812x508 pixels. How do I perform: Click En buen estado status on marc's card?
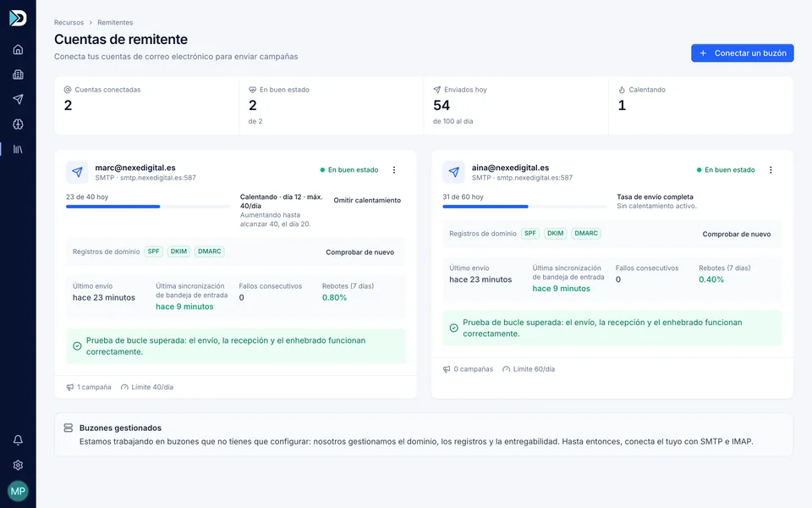coord(349,170)
